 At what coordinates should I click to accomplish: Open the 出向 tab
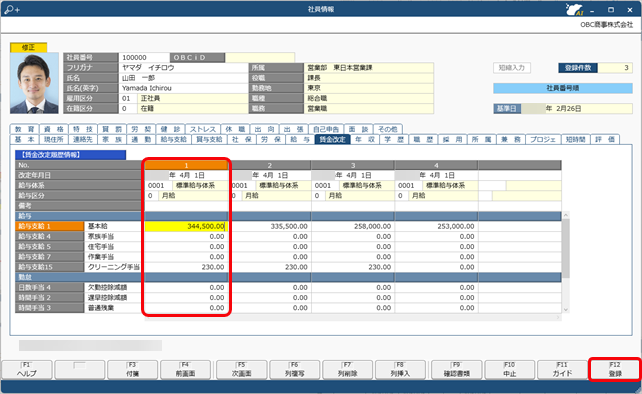coord(264,129)
